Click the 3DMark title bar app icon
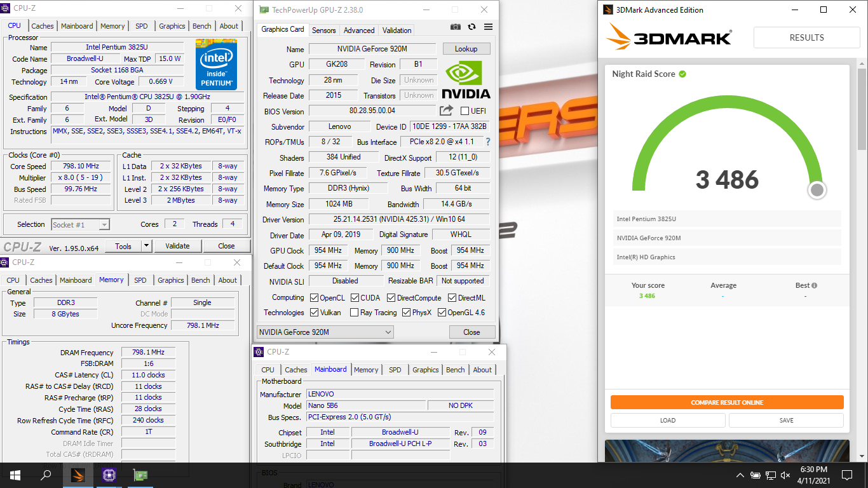Screen dimensions: 868x488 click(608, 10)
